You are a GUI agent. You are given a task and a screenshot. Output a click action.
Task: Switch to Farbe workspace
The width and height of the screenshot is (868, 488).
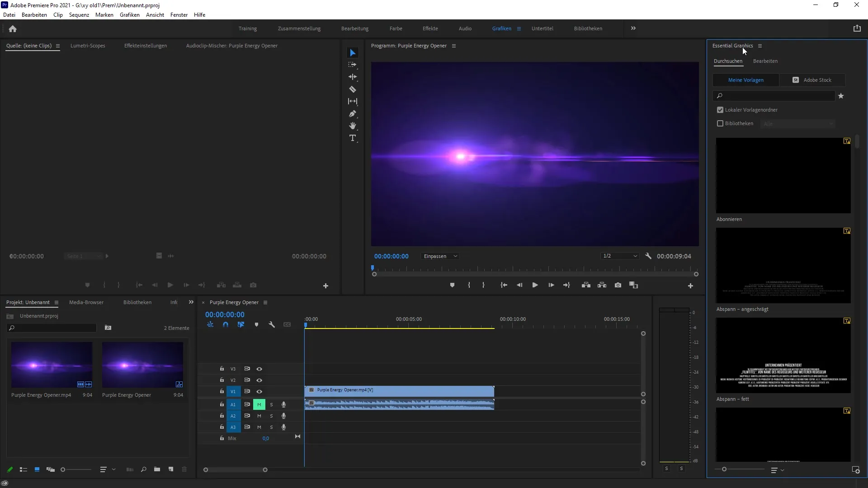(396, 28)
